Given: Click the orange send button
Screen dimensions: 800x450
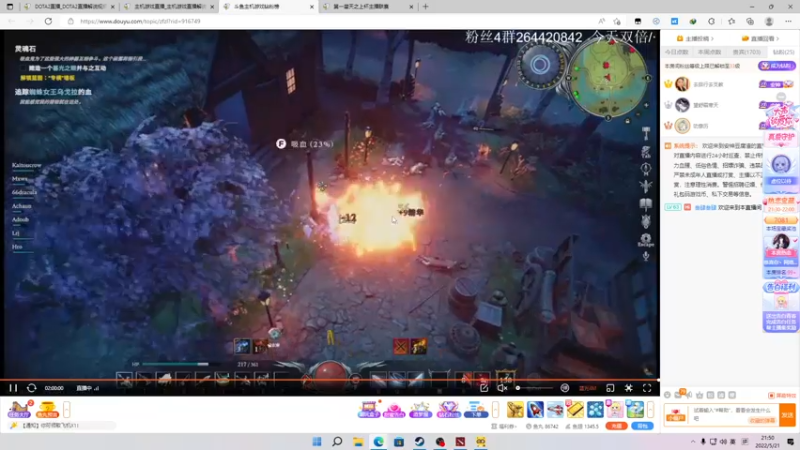Looking at the screenshot, I should pyautogui.click(x=787, y=415).
